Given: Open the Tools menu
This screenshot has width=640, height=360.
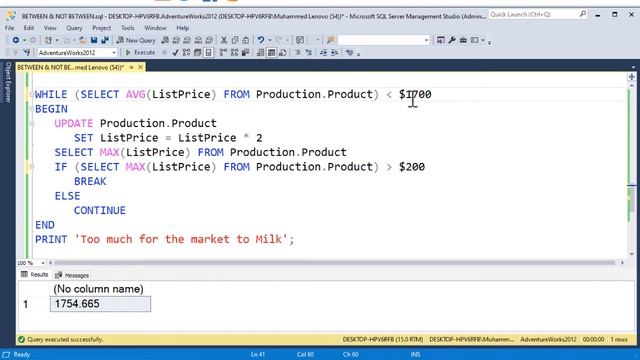Looking at the screenshot, I should coord(128,28).
